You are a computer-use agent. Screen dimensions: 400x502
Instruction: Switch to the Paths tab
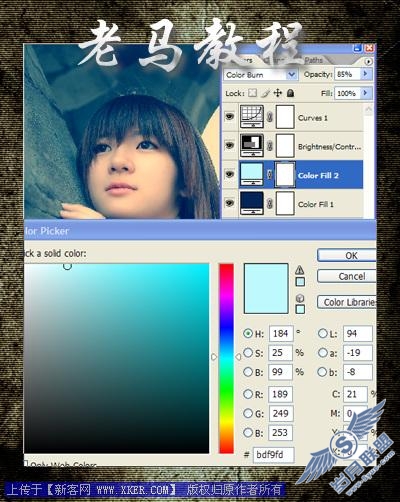click(x=313, y=60)
